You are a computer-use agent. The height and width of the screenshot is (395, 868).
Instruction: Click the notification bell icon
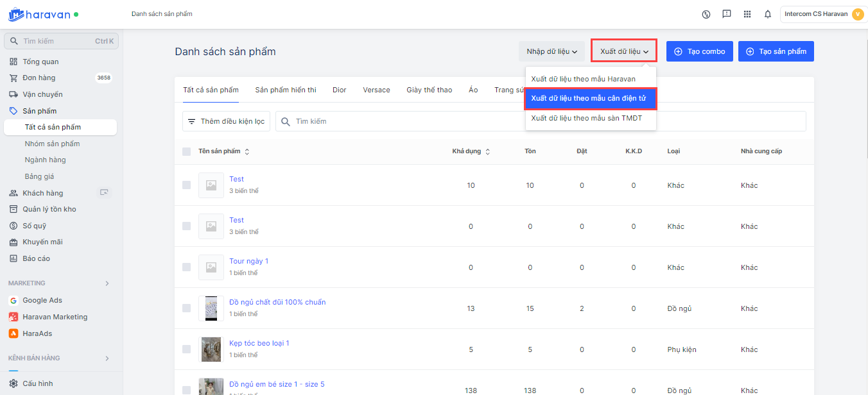(x=767, y=14)
